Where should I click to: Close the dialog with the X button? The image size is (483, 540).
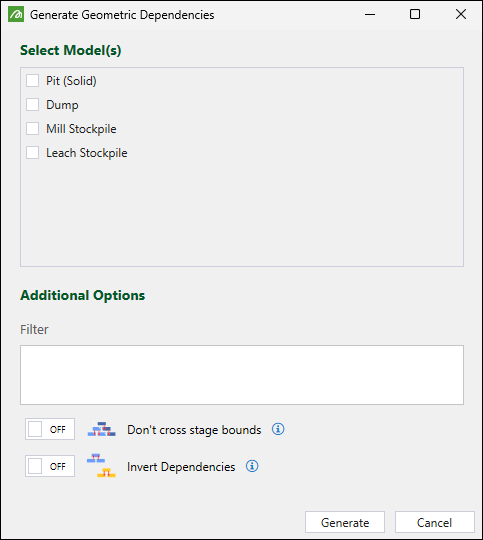(461, 14)
